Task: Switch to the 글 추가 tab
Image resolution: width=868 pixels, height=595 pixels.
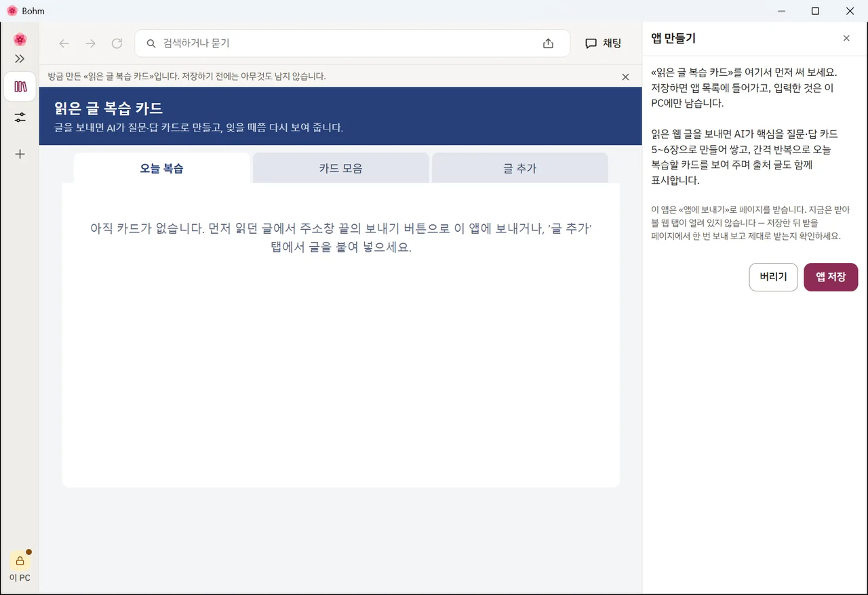Action: coord(519,168)
